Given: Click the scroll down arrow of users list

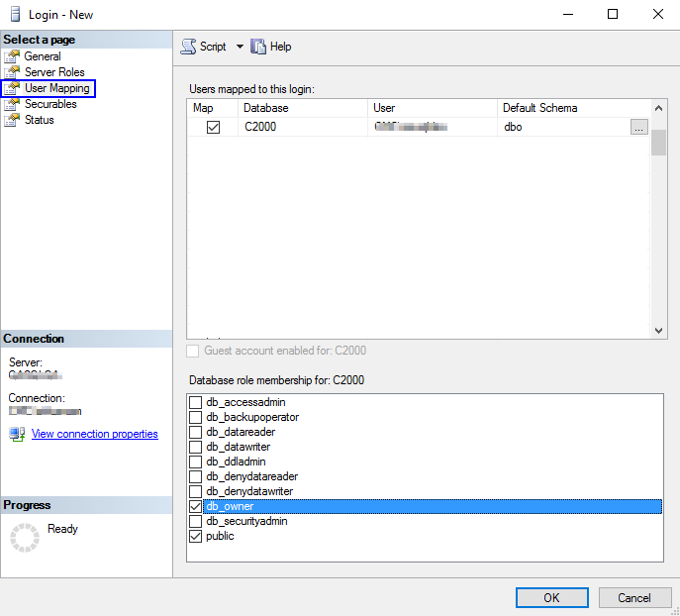Looking at the screenshot, I should pyautogui.click(x=658, y=330).
